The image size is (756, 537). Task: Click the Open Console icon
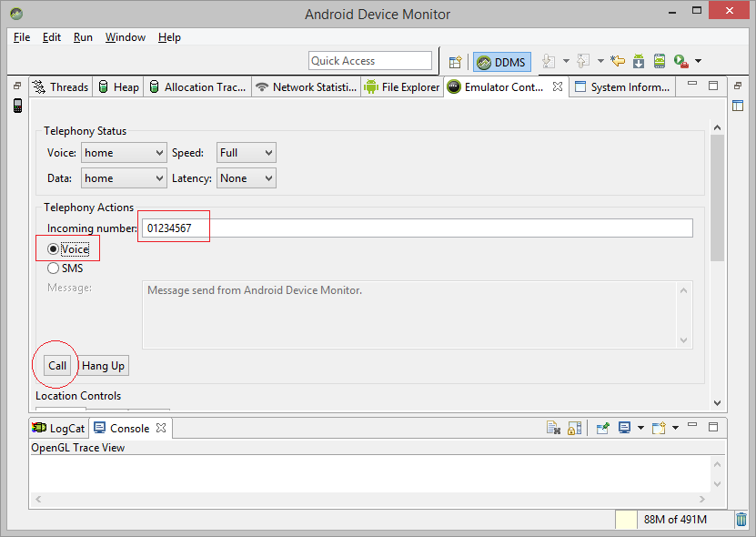click(x=659, y=428)
